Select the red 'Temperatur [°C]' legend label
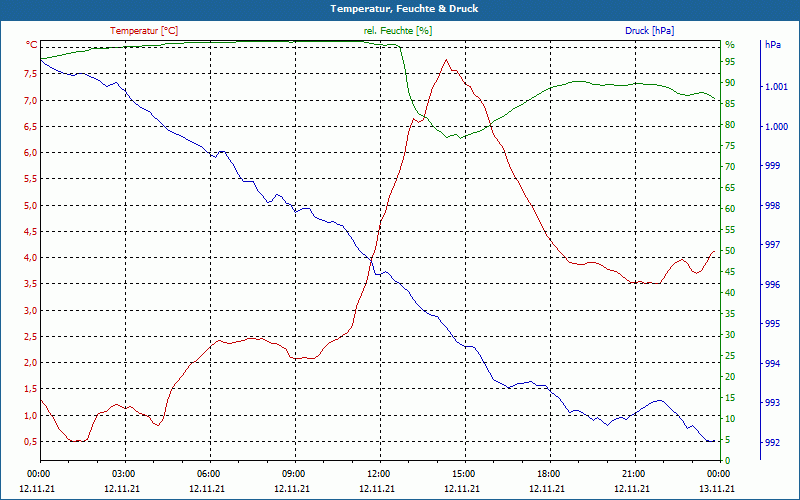The height and width of the screenshot is (500, 800). coord(144,31)
